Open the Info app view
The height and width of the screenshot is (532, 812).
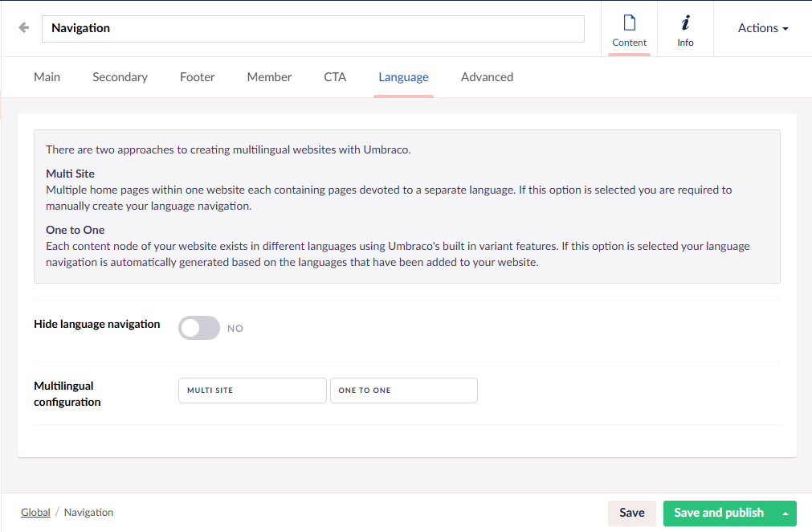(685, 30)
